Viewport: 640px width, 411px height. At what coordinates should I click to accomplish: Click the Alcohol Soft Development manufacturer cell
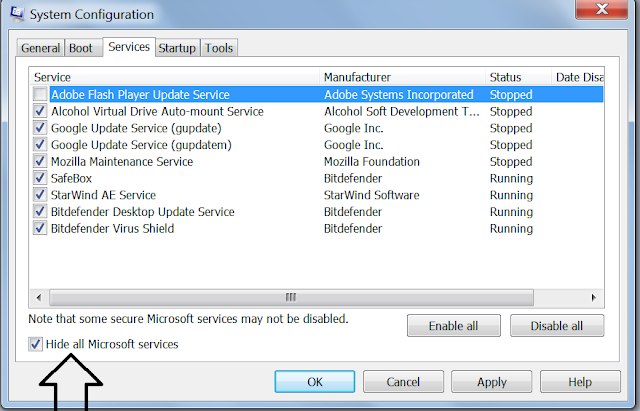click(x=402, y=111)
